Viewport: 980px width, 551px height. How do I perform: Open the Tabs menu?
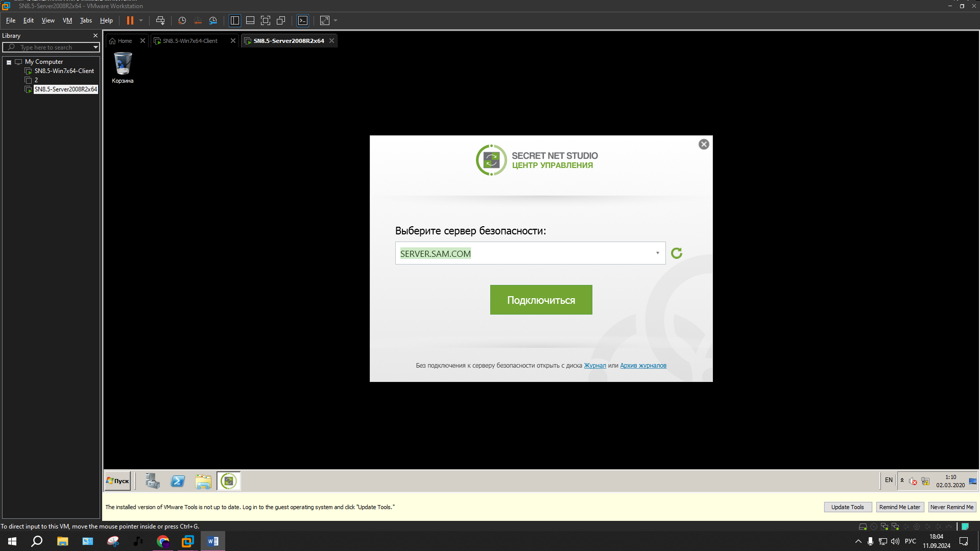pyautogui.click(x=86, y=20)
